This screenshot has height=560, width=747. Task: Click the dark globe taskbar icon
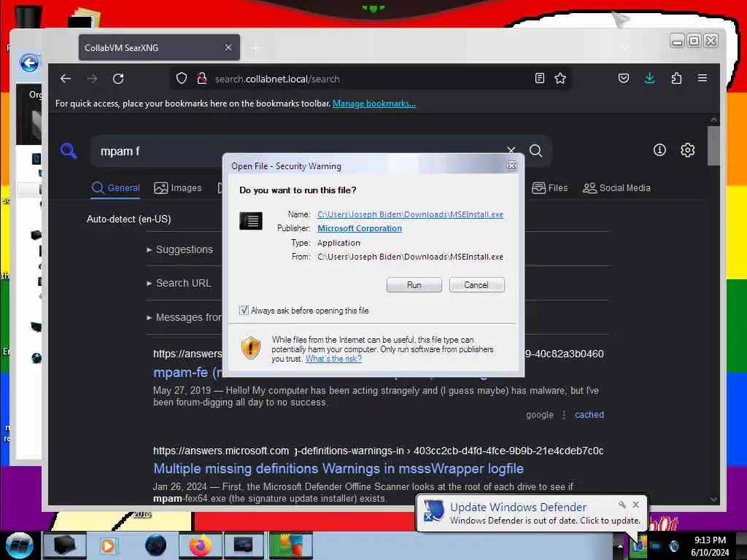[155, 545]
